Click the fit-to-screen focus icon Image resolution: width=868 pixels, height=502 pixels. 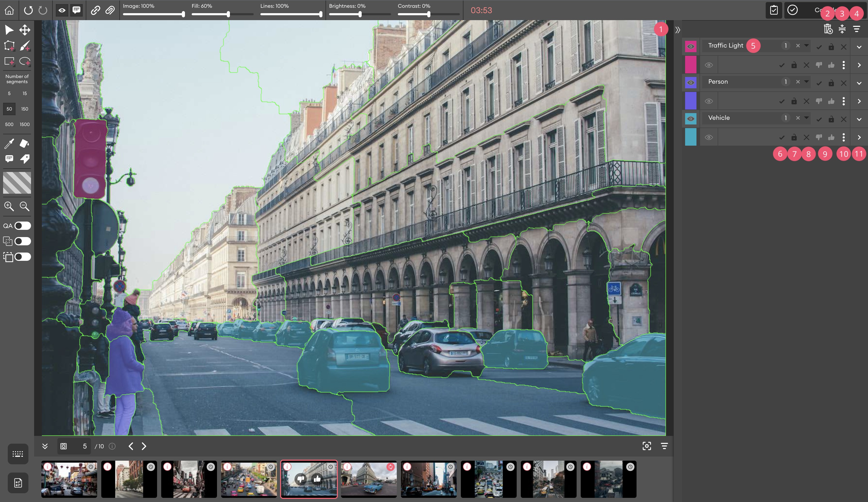647,446
